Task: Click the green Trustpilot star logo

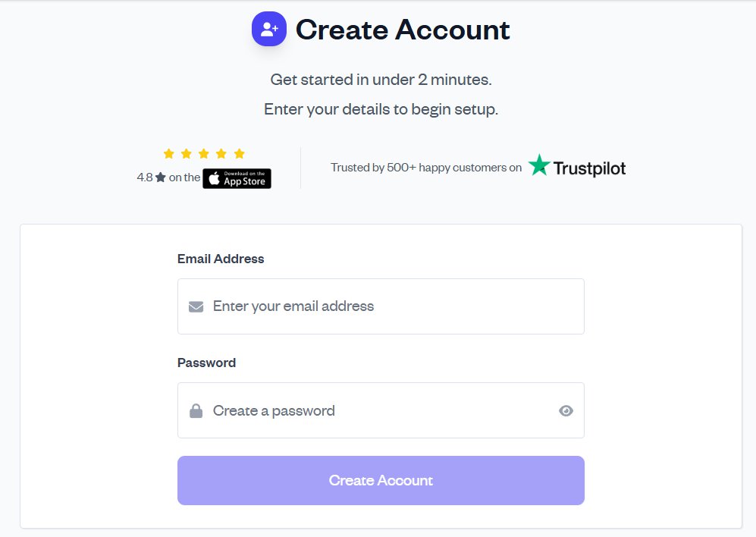Action: click(539, 165)
